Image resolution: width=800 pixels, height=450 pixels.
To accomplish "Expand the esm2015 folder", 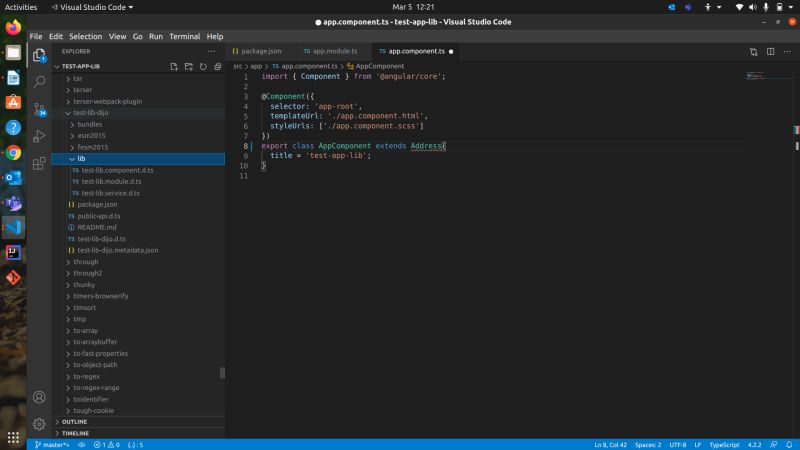I will (91, 136).
